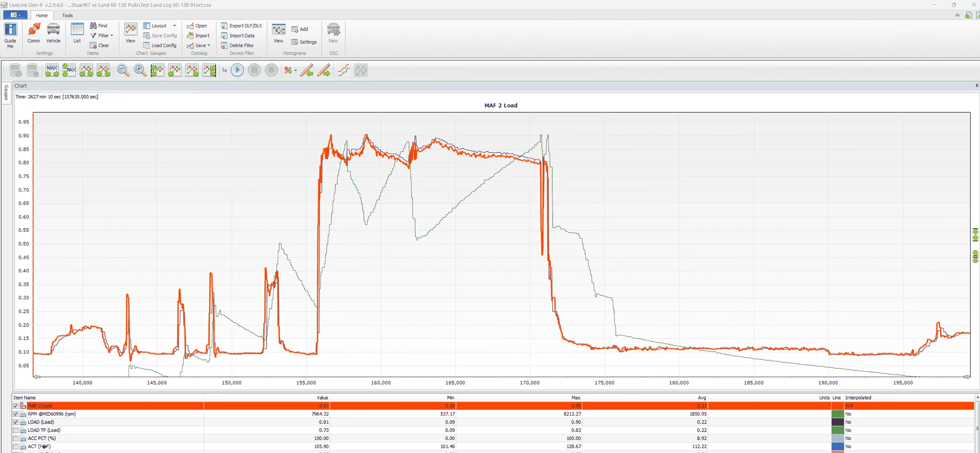Click the greyed overlay lines icon
The image size is (980, 453).
coord(361,70)
